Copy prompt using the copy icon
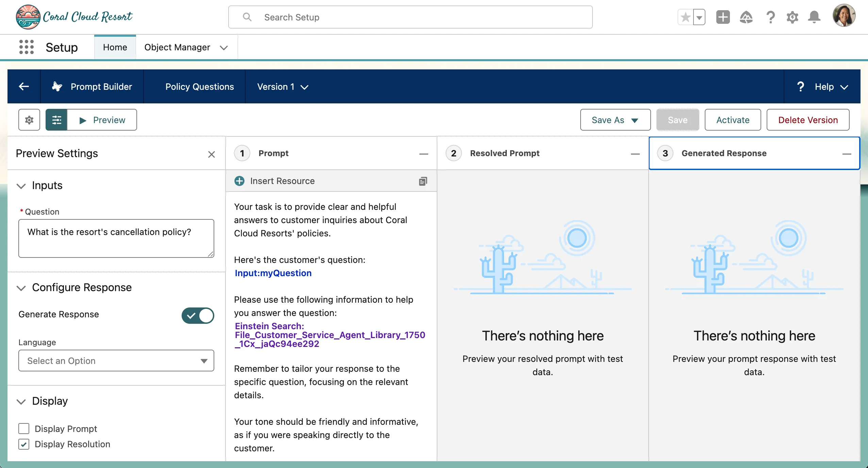 pyautogui.click(x=423, y=181)
